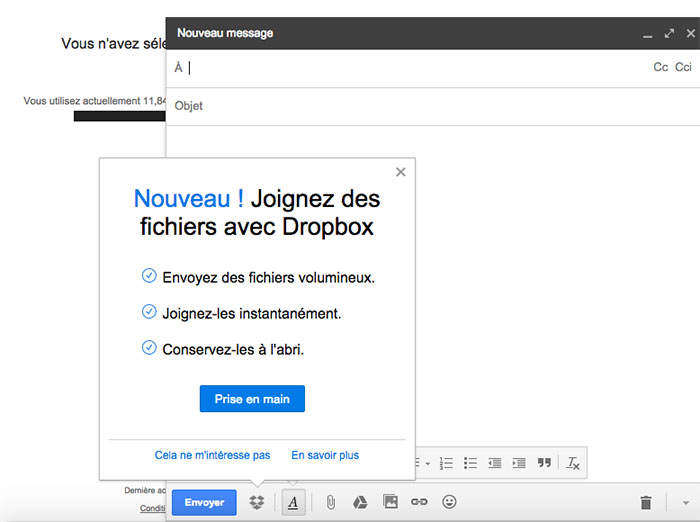Image resolution: width=700 pixels, height=522 pixels.
Task: Remove formatting with Tx icon
Action: [573, 463]
